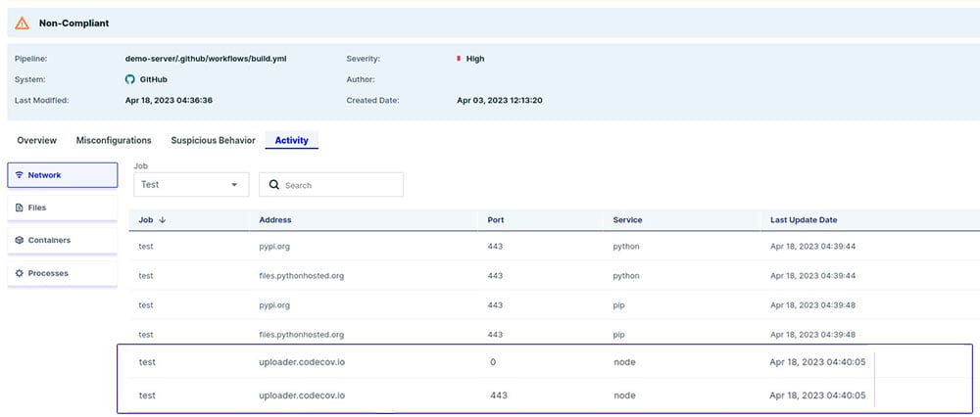The height and width of the screenshot is (417, 980).
Task: Click pypi.org address in pip row
Action: tap(274, 305)
